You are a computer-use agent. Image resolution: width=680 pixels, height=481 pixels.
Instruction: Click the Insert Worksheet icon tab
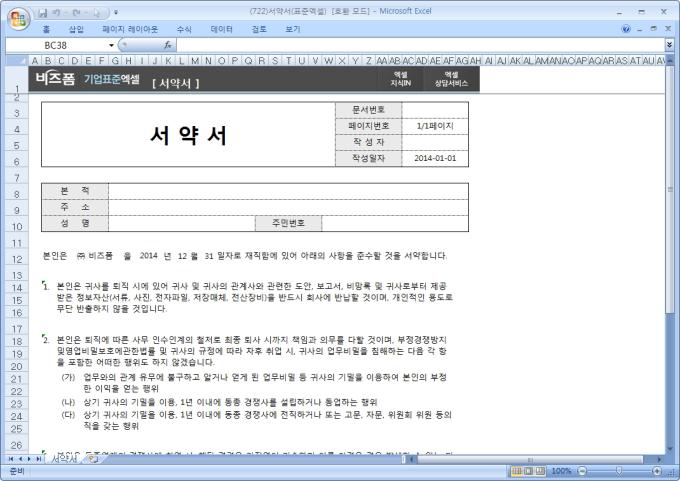click(x=93, y=459)
